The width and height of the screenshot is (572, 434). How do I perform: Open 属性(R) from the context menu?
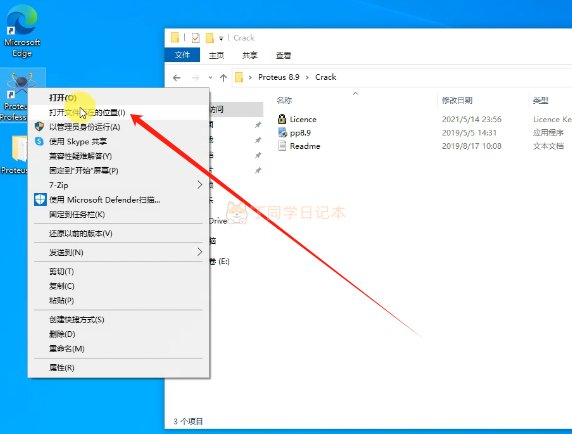[119, 368]
